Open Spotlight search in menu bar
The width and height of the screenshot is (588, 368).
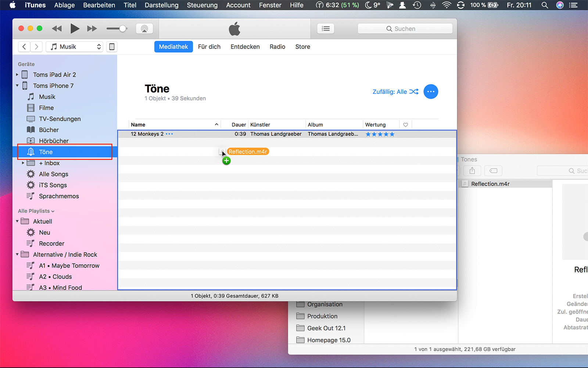[545, 5]
